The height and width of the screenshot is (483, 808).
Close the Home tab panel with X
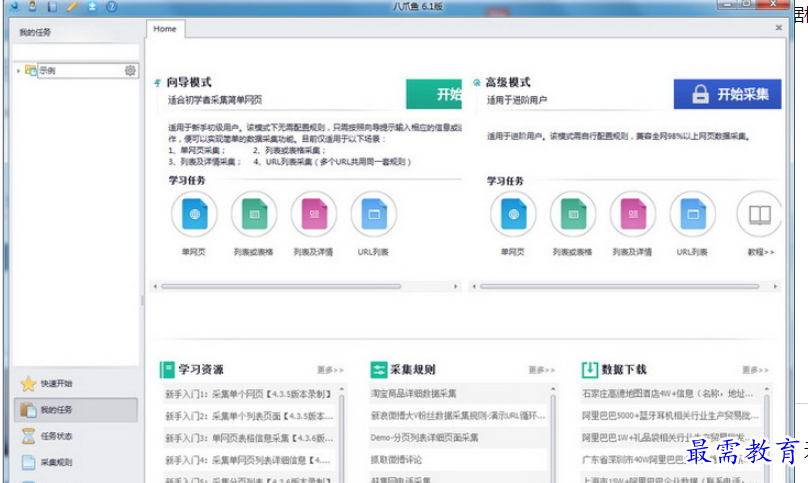pyautogui.click(x=779, y=28)
